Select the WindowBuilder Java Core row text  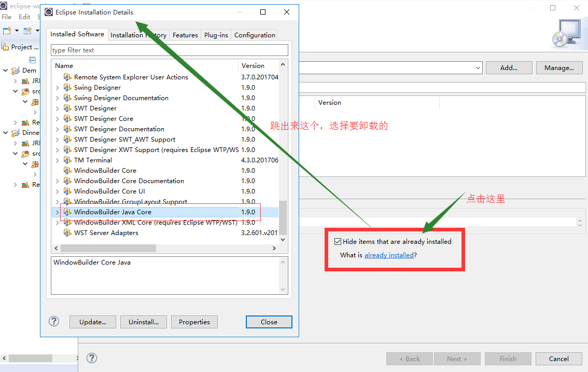click(x=113, y=212)
